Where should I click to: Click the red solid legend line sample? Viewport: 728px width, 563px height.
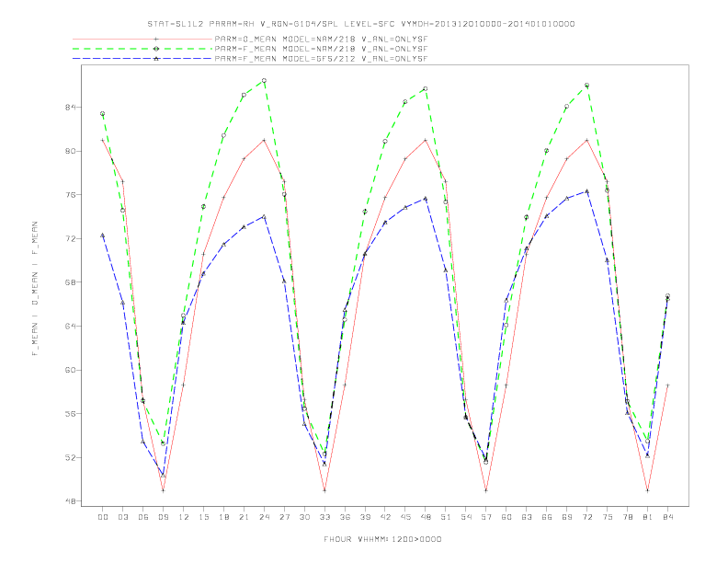point(142,39)
